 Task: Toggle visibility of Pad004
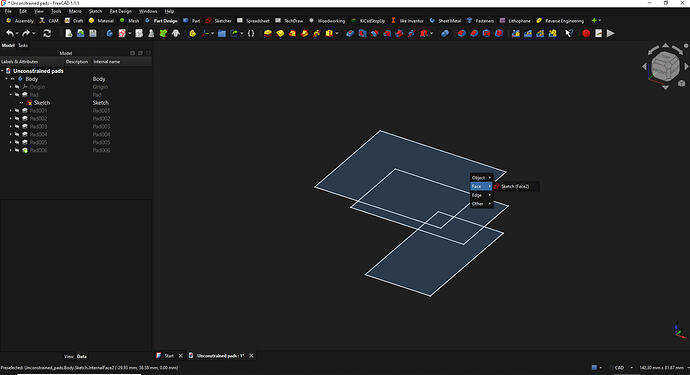17,134
